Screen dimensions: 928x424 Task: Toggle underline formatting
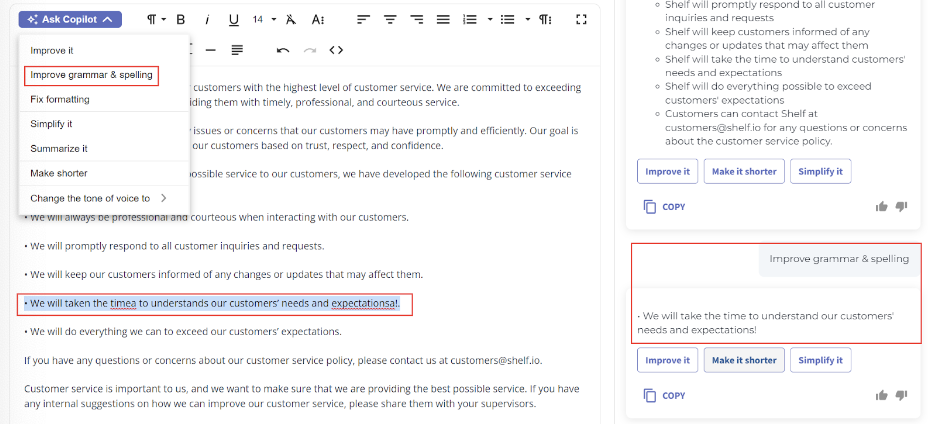pos(234,20)
